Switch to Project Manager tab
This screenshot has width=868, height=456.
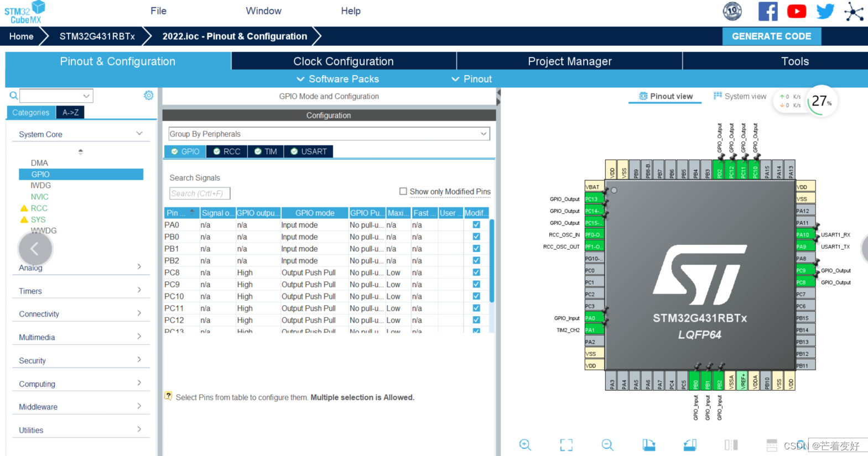[570, 61]
